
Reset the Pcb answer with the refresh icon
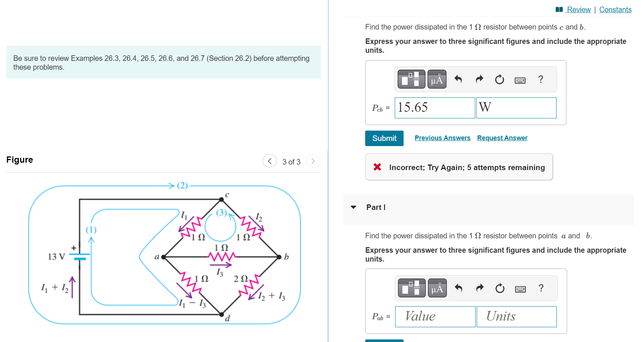(499, 79)
